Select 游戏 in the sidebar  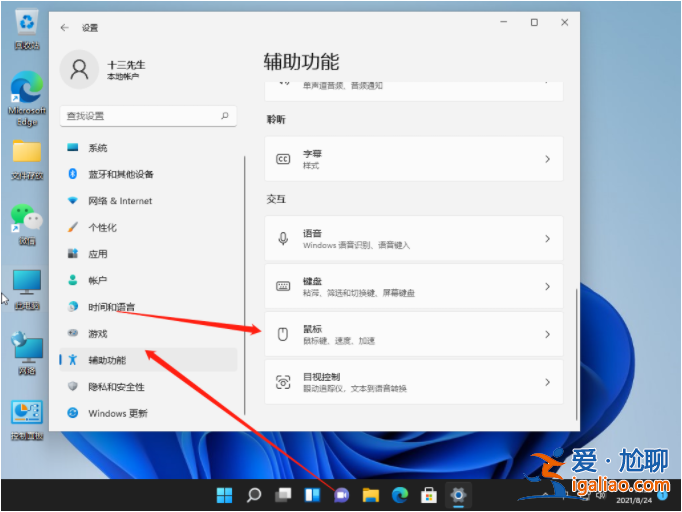[148, 334]
